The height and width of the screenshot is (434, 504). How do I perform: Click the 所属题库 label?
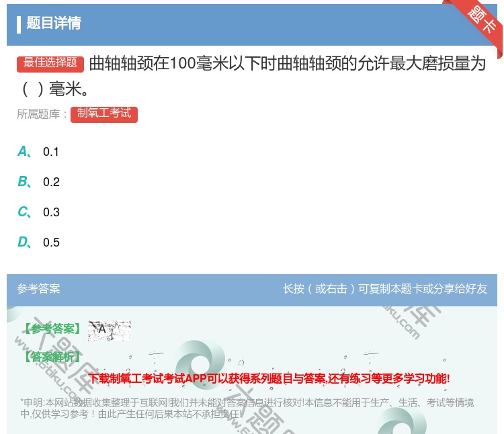(42, 114)
